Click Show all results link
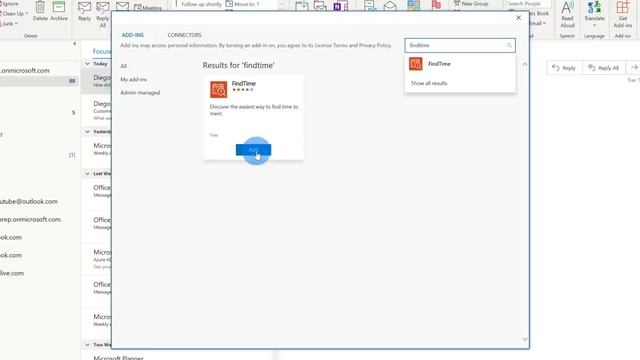640x360 pixels. click(x=429, y=83)
